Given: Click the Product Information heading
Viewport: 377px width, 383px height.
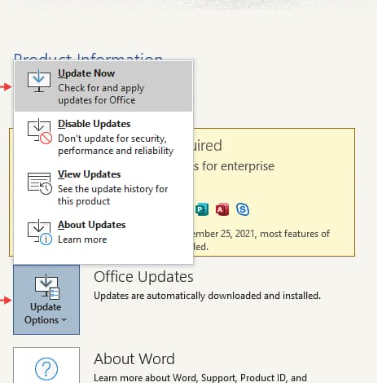Looking at the screenshot, I should [x=88, y=57].
